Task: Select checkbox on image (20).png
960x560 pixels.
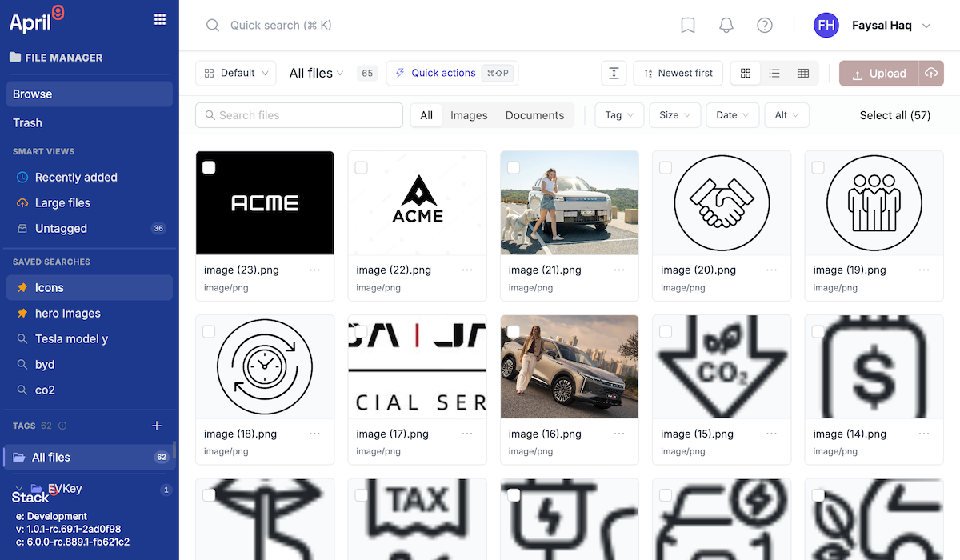Action: click(666, 167)
